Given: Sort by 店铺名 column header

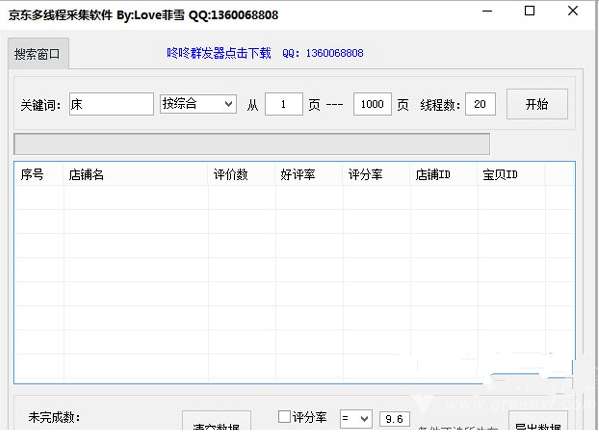Looking at the screenshot, I should pyautogui.click(x=136, y=175).
